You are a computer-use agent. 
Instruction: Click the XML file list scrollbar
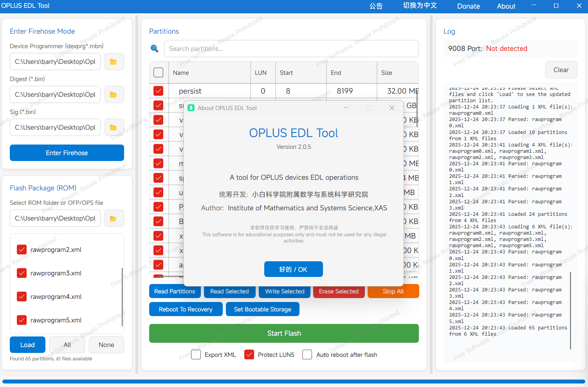point(123,297)
